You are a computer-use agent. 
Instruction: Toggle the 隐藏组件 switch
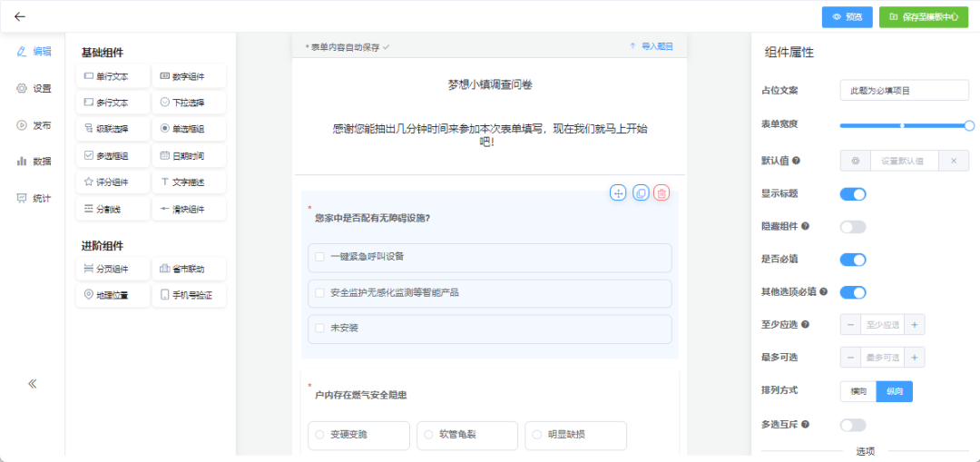853,227
